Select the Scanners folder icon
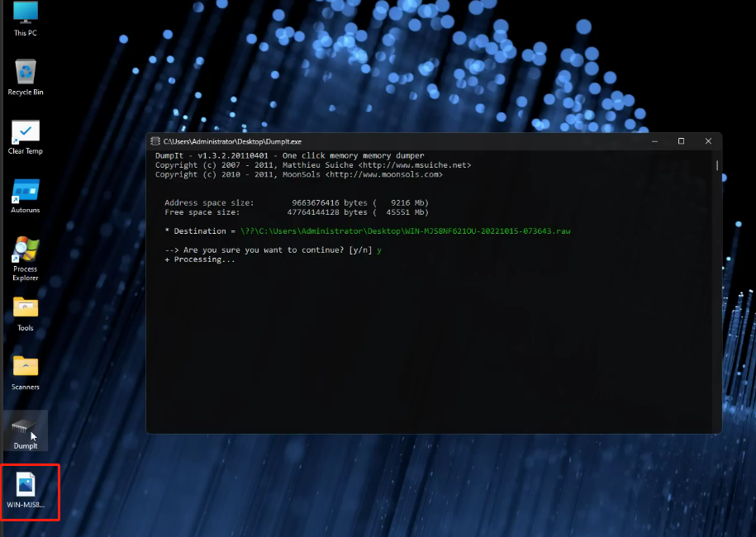The image size is (756, 537). (25, 373)
